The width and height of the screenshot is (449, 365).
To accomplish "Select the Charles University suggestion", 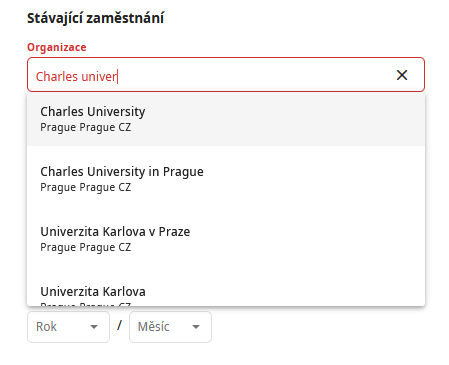I will click(x=226, y=119).
